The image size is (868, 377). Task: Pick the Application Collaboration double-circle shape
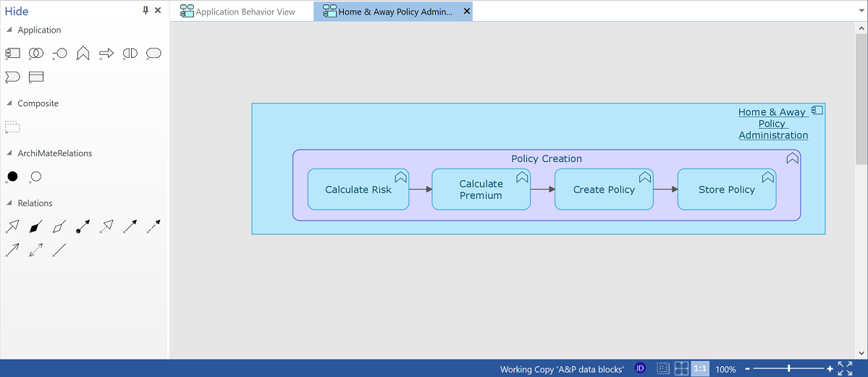(35, 53)
